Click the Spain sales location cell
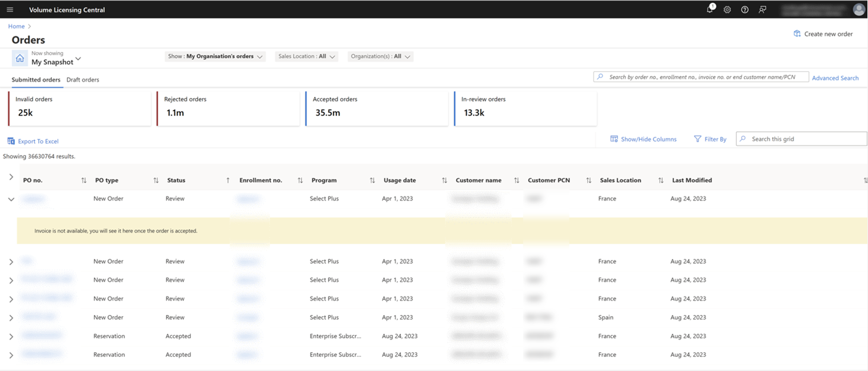868x371 pixels. (606, 317)
